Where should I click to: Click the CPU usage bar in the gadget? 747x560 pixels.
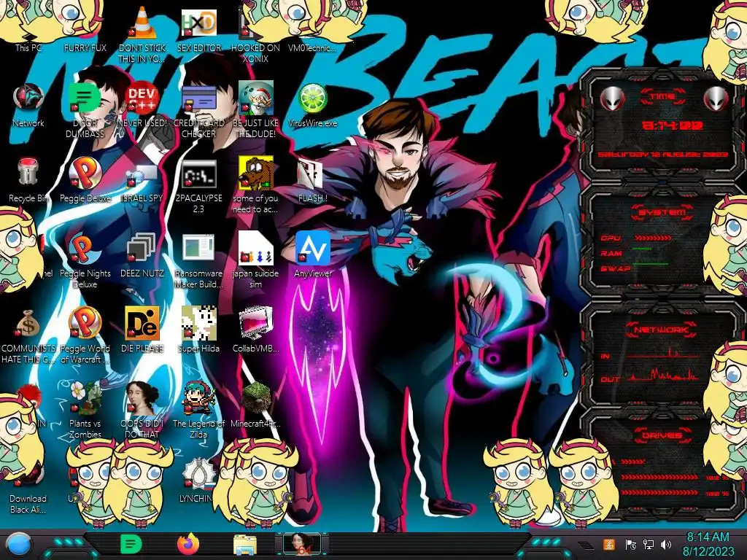[654, 238]
